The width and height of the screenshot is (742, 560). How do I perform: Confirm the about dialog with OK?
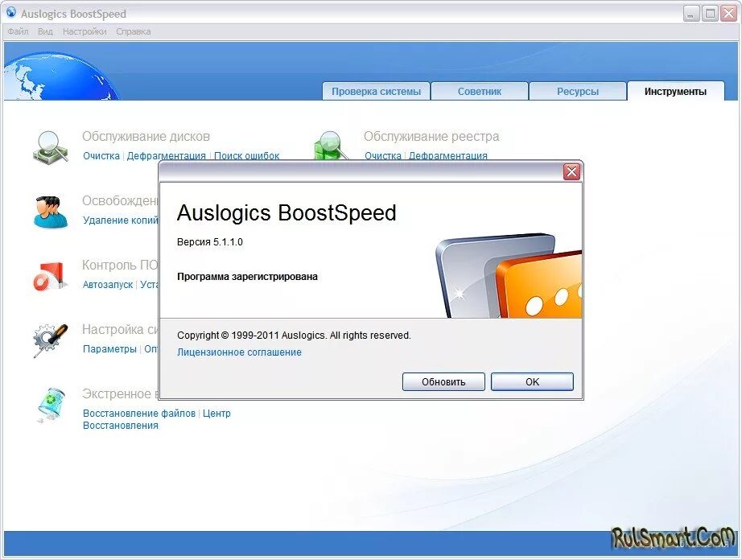pyautogui.click(x=532, y=381)
